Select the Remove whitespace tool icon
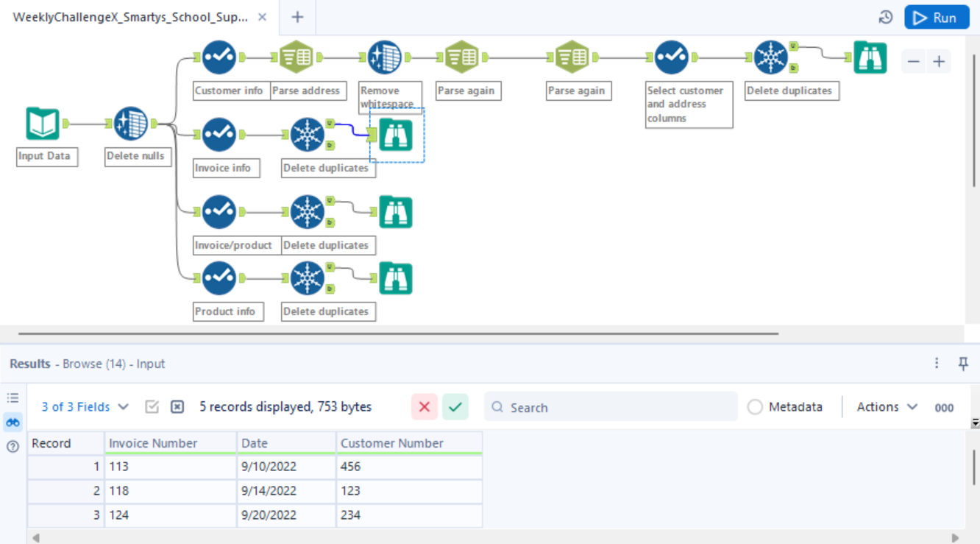Screen dimensions: 980x544 click(x=384, y=57)
